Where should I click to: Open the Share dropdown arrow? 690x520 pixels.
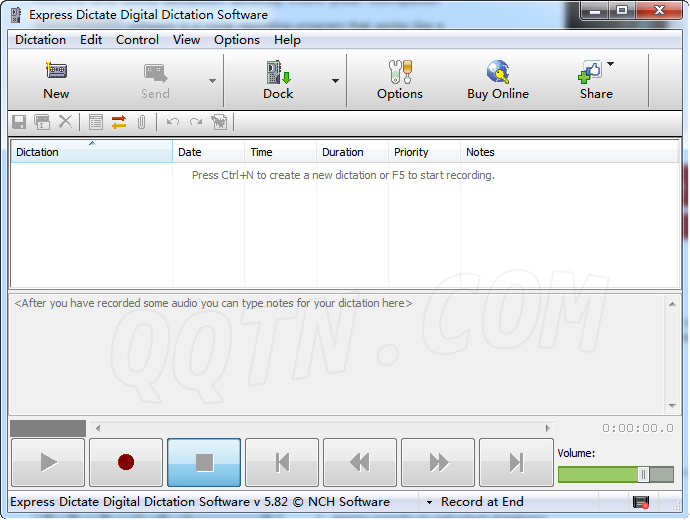pyautogui.click(x=611, y=65)
